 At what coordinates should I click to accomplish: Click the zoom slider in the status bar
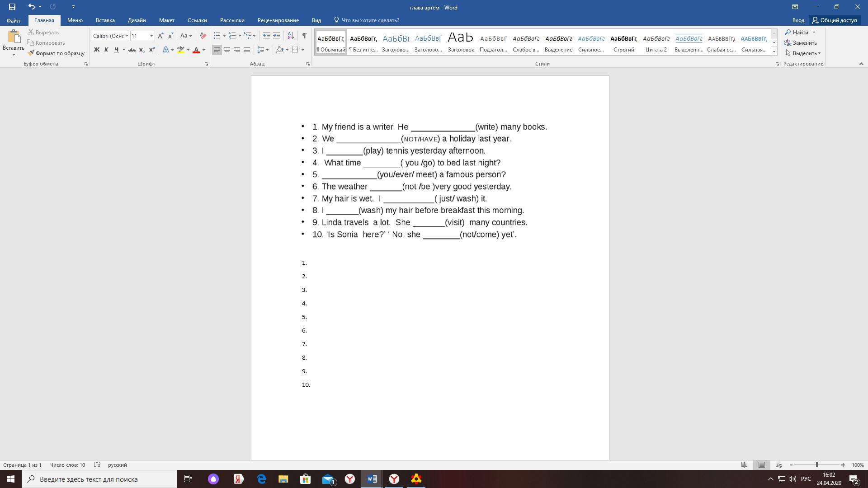[x=816, y=465]
